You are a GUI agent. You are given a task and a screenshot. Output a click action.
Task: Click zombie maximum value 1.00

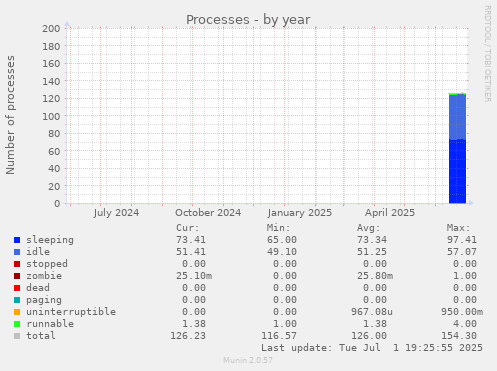pyautogui.click(x=465, y=276)
